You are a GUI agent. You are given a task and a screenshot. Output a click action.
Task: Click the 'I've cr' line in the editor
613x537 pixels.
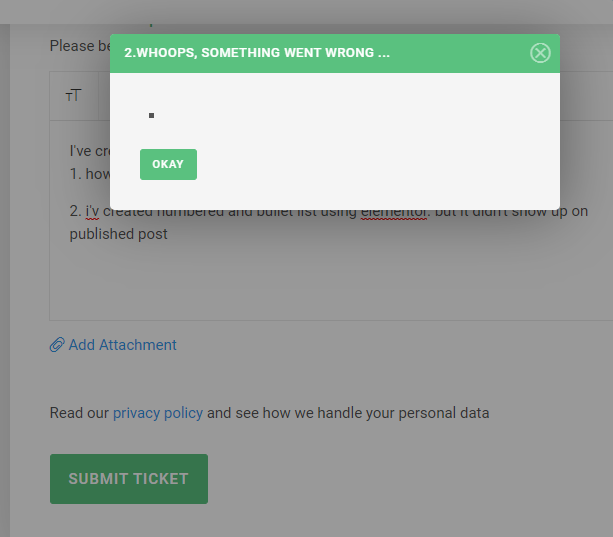point(90,151)
